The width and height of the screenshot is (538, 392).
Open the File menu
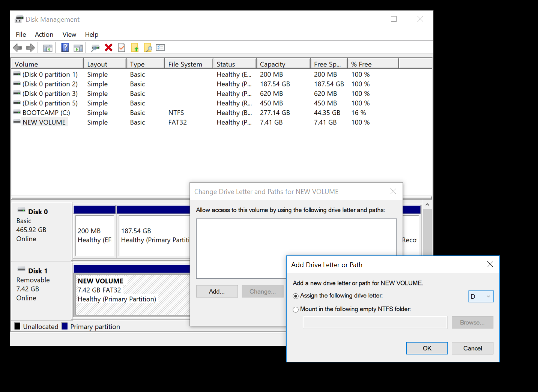coord(21,35)
